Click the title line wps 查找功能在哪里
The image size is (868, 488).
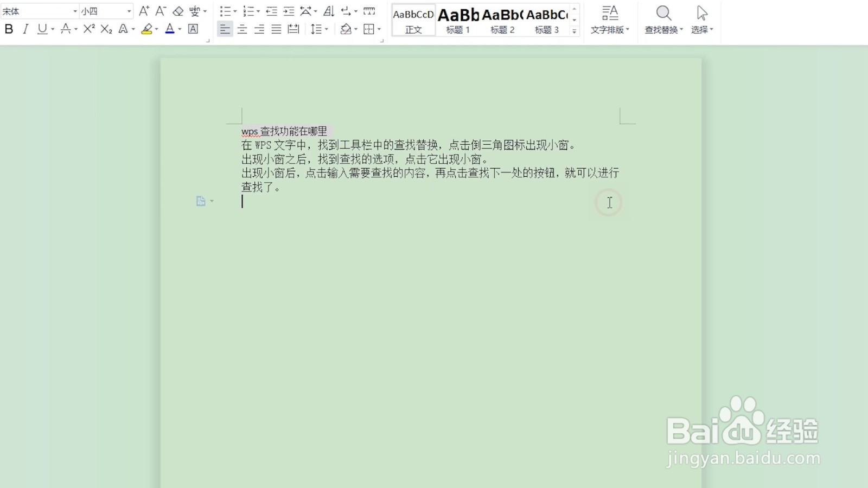tap(284, 131)
